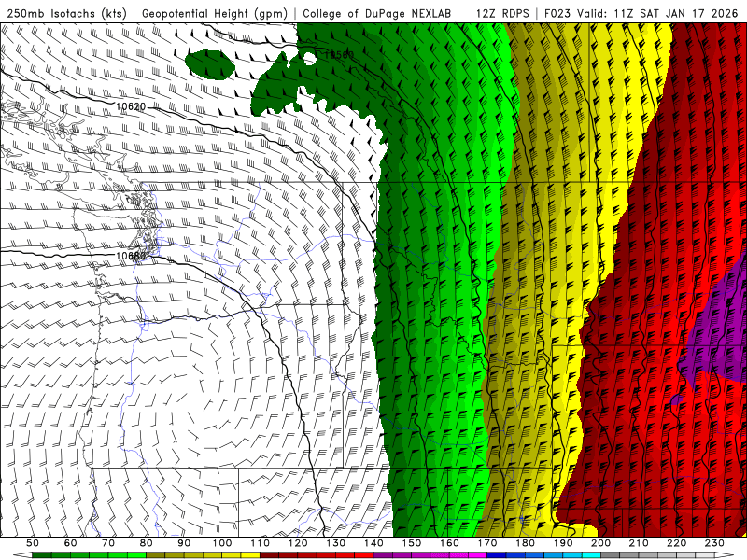
Task: Click the 'Geopotential Height (gpm)' title text
Action: (215, 13)
